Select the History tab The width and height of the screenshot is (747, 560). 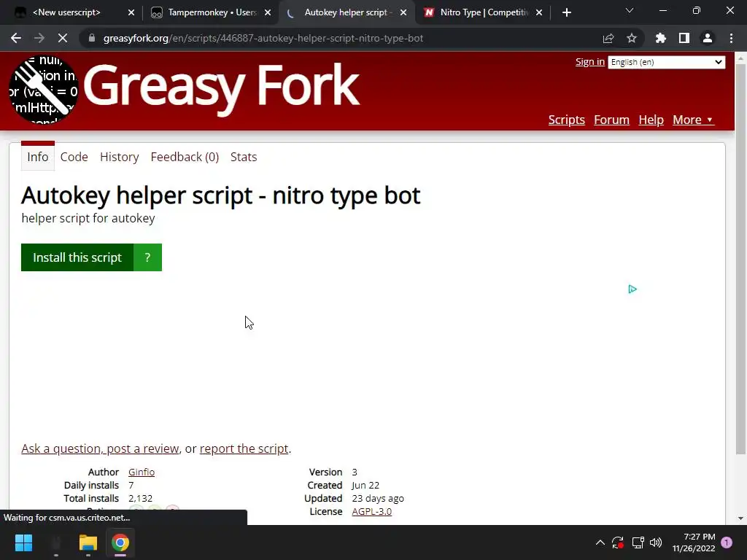click(x=119, y=157)
